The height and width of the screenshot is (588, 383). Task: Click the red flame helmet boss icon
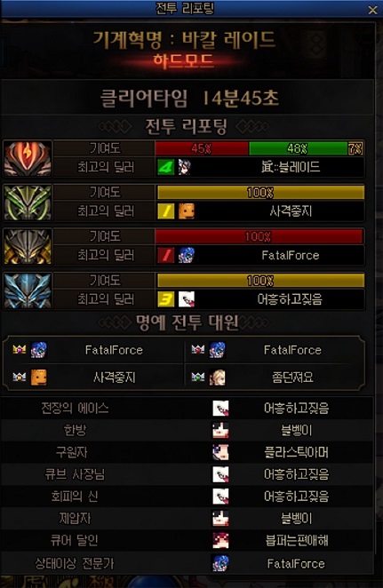(28, 158)
